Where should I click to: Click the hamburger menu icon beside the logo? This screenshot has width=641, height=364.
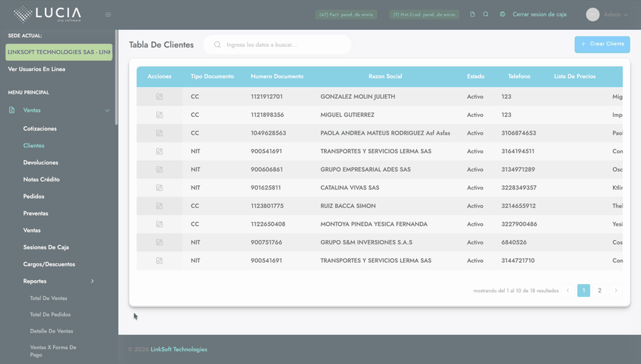(108, 14)
